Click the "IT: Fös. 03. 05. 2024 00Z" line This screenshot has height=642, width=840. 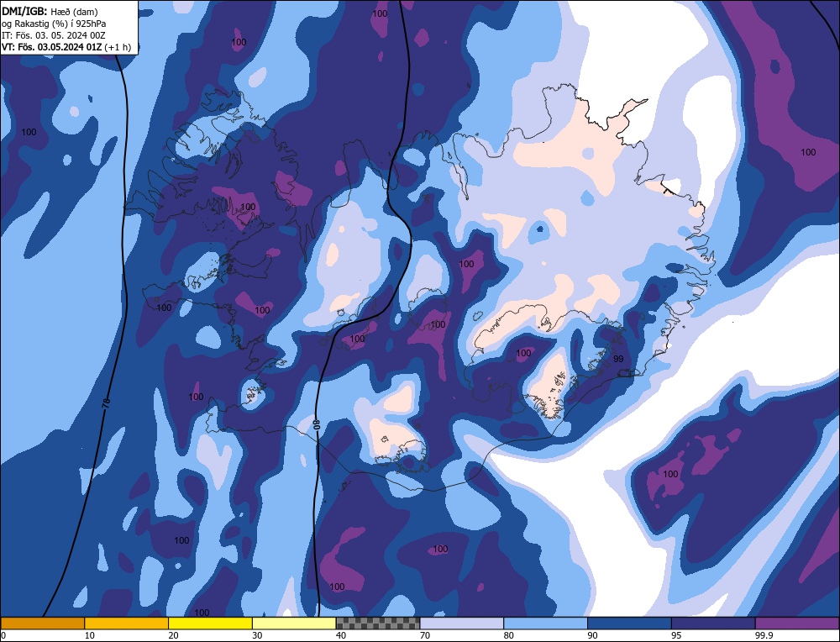point(54,35)
